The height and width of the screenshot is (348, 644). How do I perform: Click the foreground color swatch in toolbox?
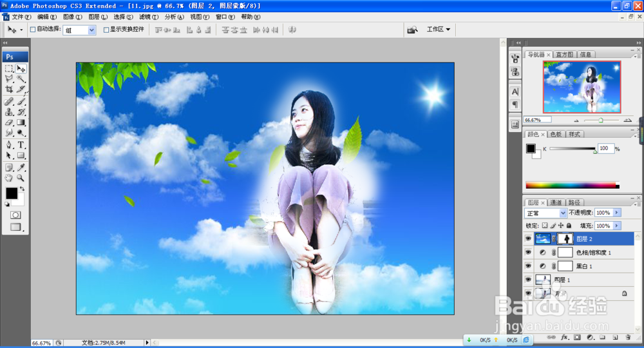pos(12,193)
